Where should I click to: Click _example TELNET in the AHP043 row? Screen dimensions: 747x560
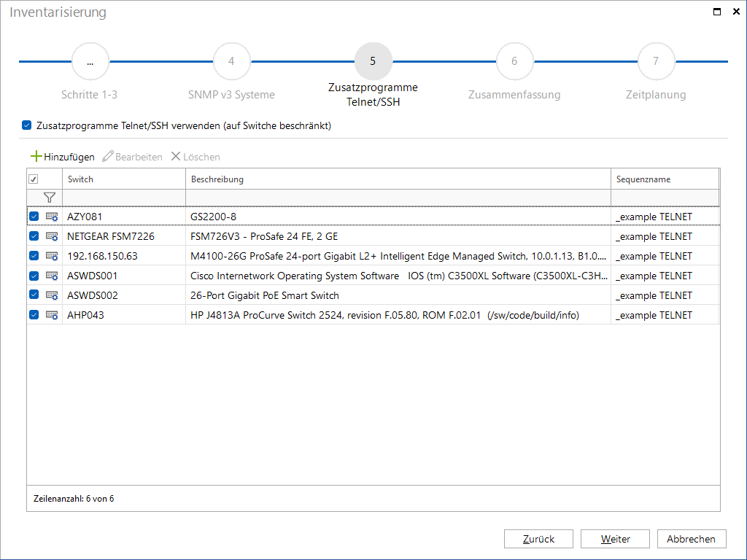(665, 315)
